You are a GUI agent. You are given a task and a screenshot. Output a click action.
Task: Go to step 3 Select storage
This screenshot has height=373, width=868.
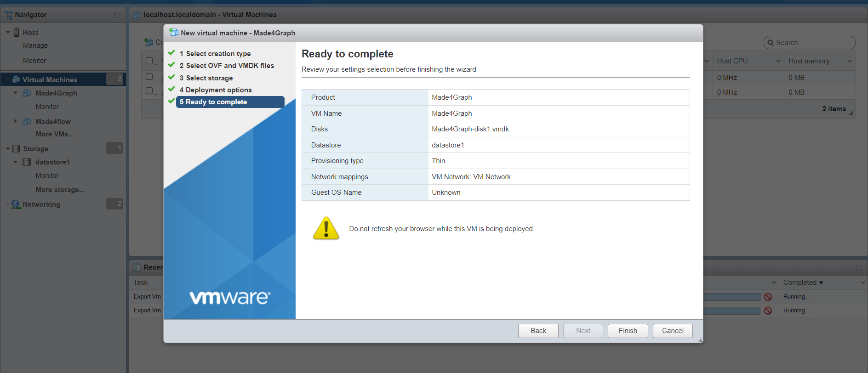coord(209,78)
